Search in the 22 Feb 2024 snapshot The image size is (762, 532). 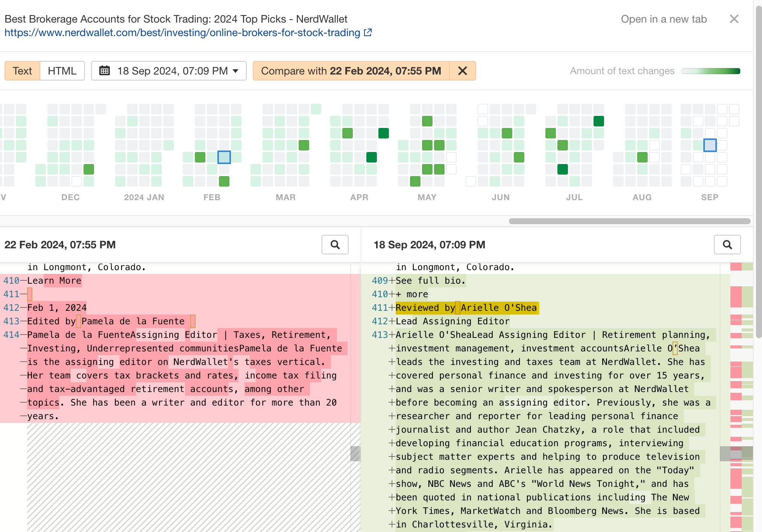pos(335,245)
